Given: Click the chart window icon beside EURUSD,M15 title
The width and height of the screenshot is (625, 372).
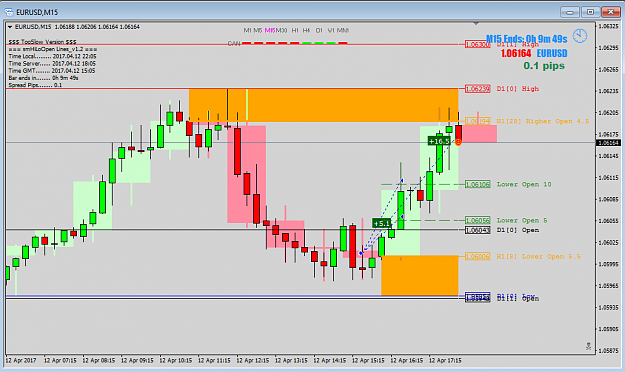Looking at the screenshot, I should (x=9, y=12).
